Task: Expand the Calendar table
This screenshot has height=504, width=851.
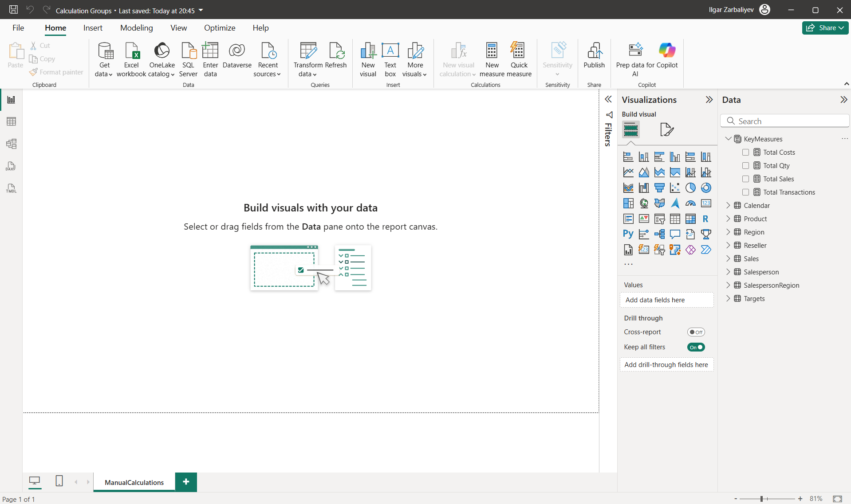Action: click(x=728, y=205)
